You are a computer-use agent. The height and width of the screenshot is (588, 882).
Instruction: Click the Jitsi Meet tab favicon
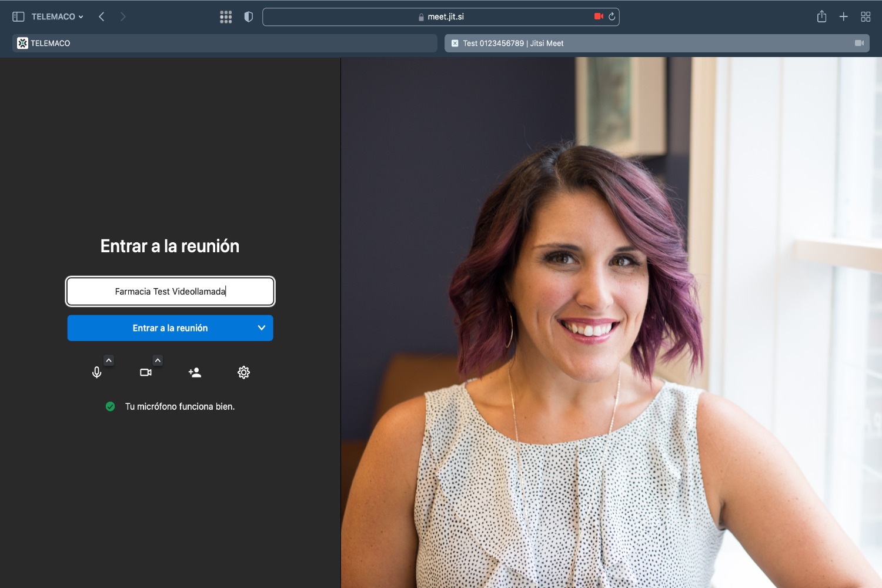click(455, 43)
